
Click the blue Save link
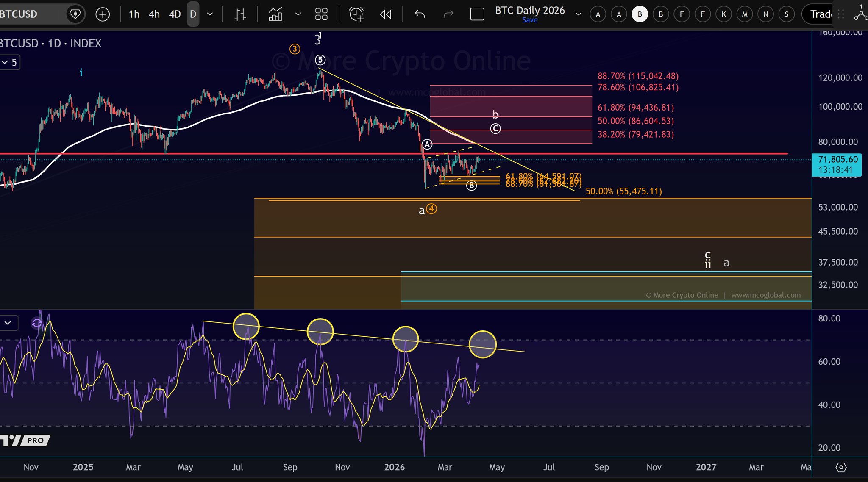point(530,20)
